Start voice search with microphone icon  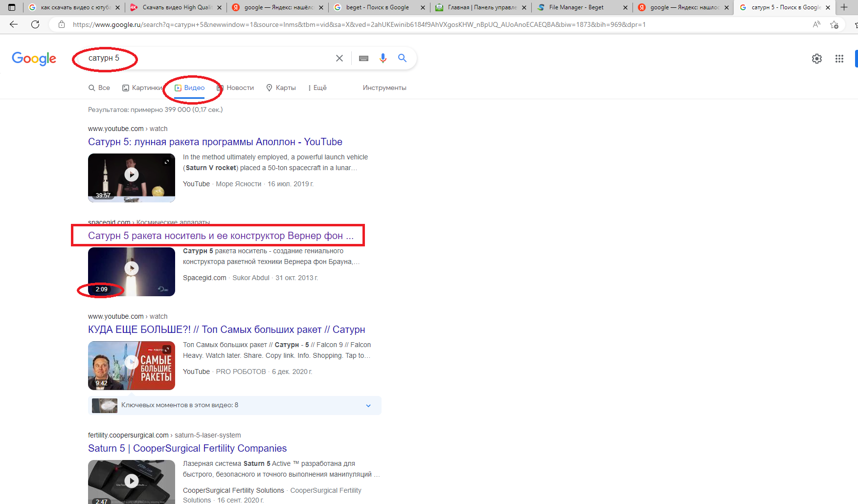[x=383, y=58]
